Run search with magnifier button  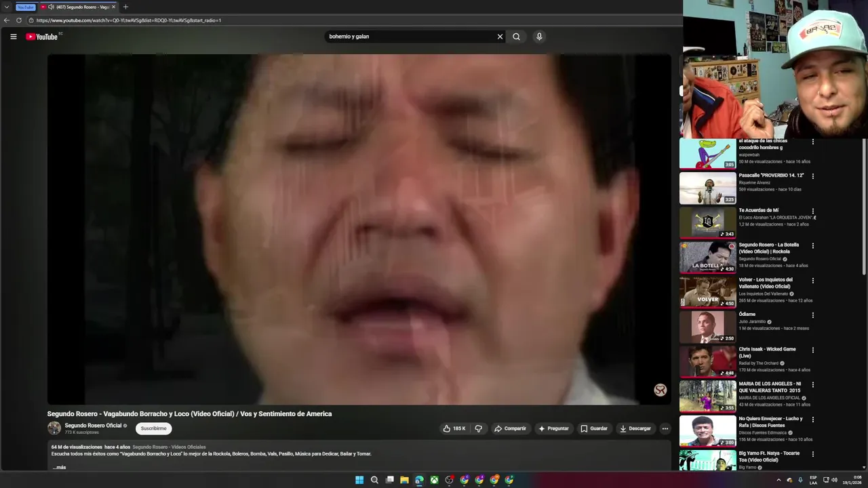tap(516, 37)
